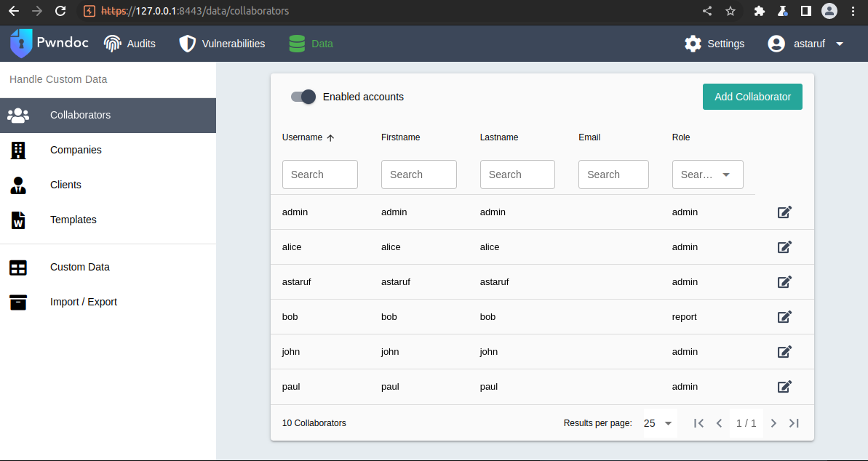Click the edit icon for bob

coord(784,317)
